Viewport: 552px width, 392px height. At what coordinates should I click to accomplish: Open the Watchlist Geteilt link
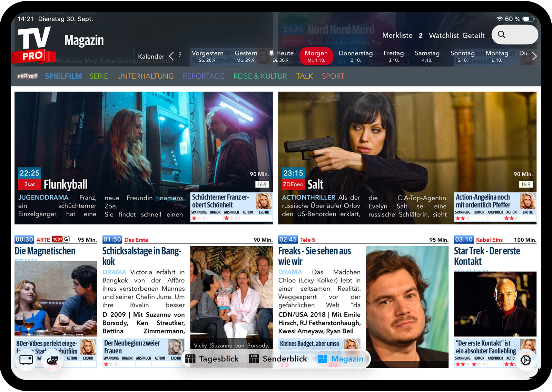pos(456,36)
